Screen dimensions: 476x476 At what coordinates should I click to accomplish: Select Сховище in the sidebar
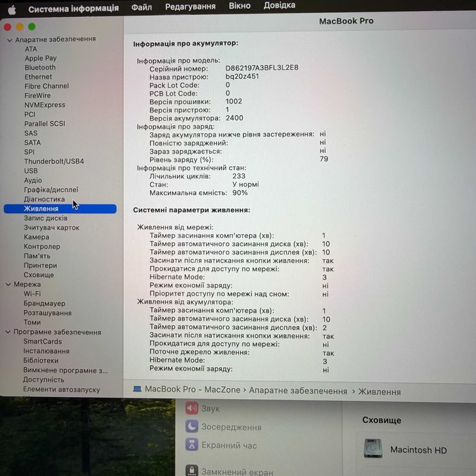(x=39, y=275)
